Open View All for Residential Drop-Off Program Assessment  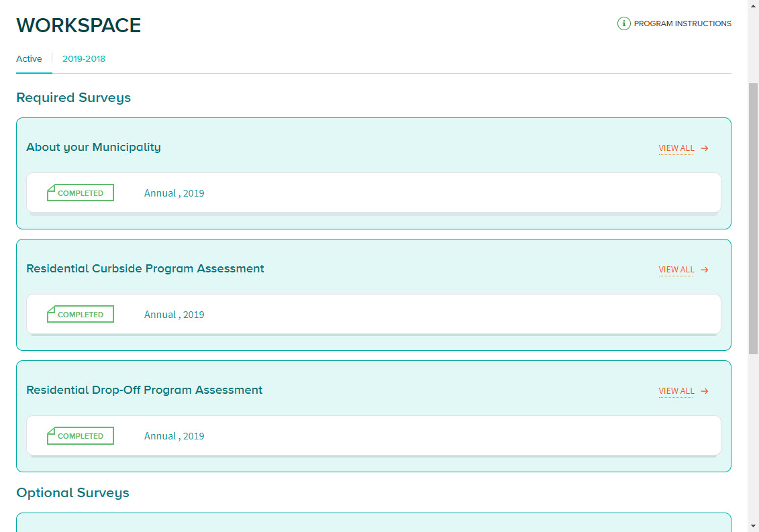coord(676,391)
